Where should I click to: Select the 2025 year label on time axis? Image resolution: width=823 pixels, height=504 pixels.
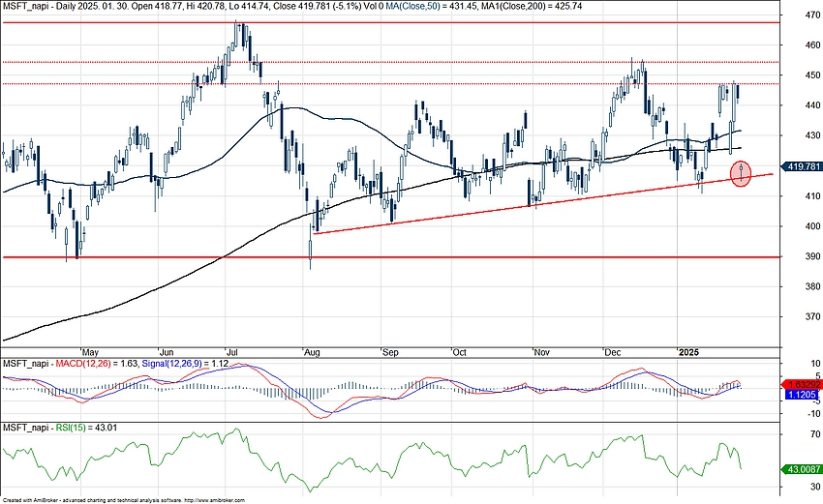[688, 352]
